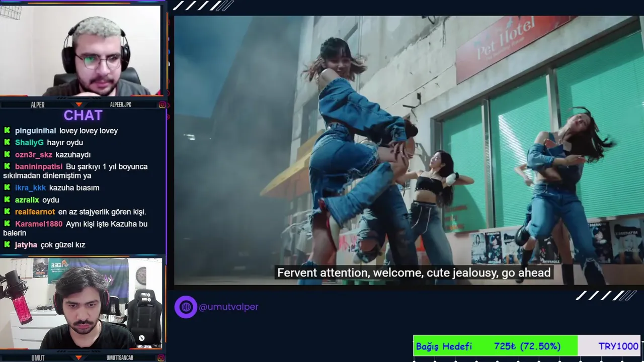The width and height of the screenshot is (644, 362).
Task: Click the Kick badge beside azralix
Action: [7, 200]
